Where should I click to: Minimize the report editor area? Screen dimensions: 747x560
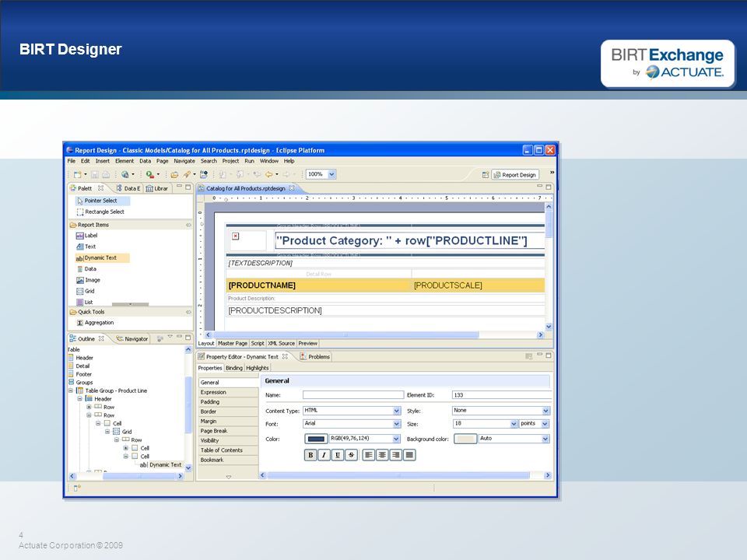click(540, 186)
